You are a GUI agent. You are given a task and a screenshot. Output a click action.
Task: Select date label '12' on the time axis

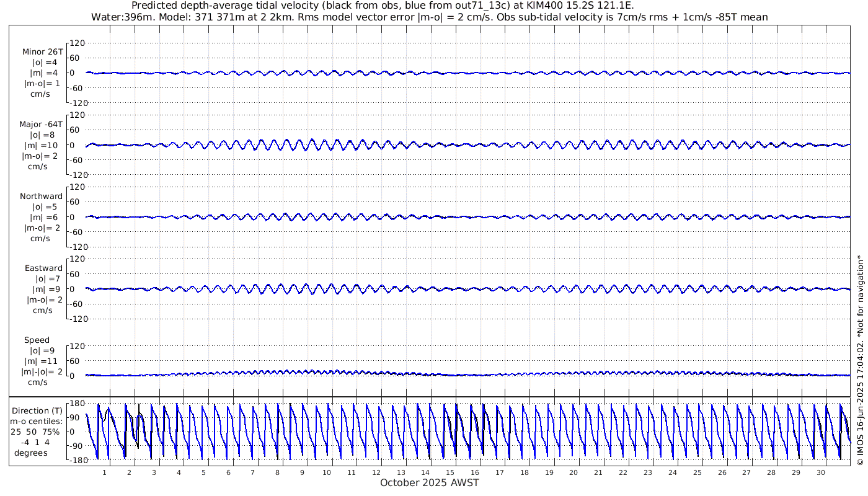(376, 472)
